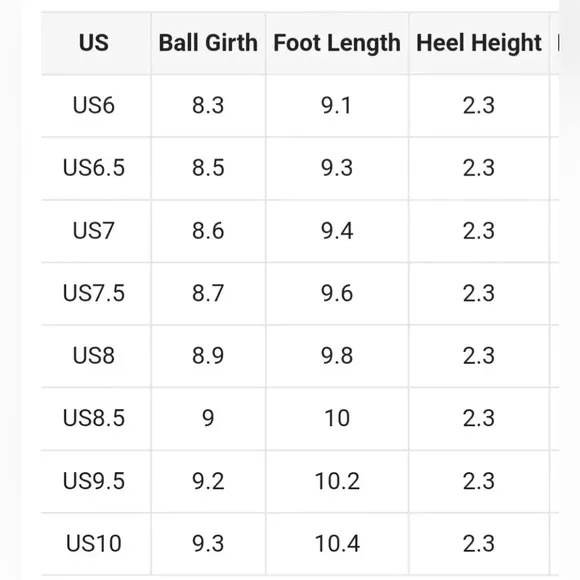Click the US9.5 size row label
The image size is (580, 580).
(x=94, y=481)
